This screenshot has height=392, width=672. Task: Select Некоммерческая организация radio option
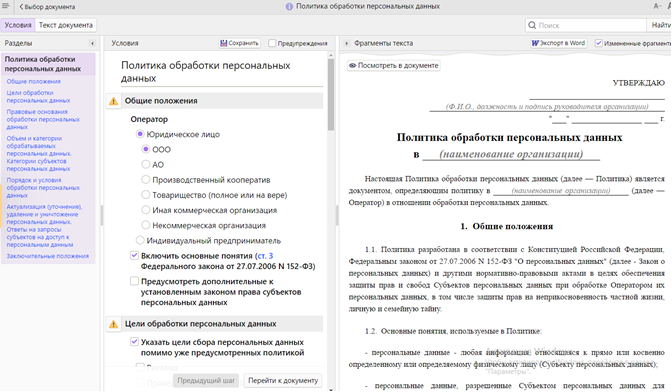point(146,225)
